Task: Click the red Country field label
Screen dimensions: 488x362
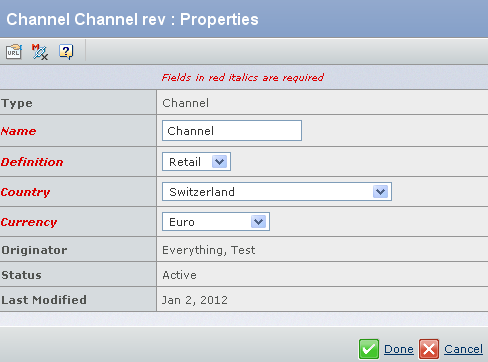Action: coord(25,192)
